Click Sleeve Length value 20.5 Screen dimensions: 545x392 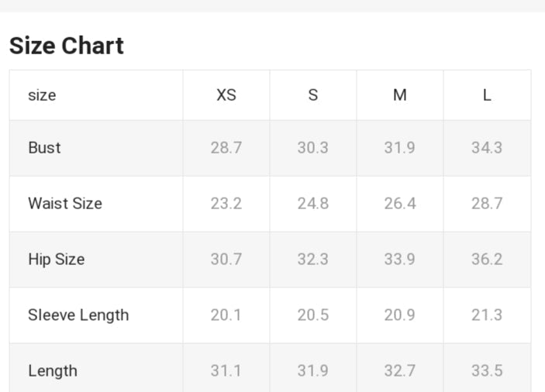[312, 315]
